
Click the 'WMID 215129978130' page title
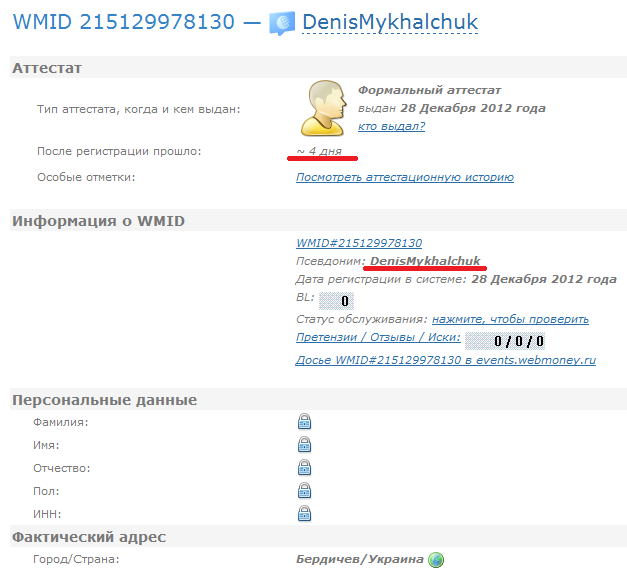[124, 22]
